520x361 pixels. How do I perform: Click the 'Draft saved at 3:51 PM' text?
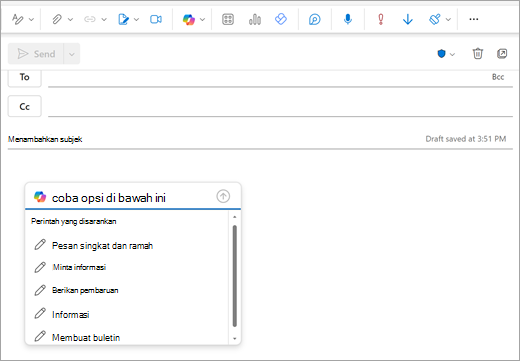(x=466, y=139)
